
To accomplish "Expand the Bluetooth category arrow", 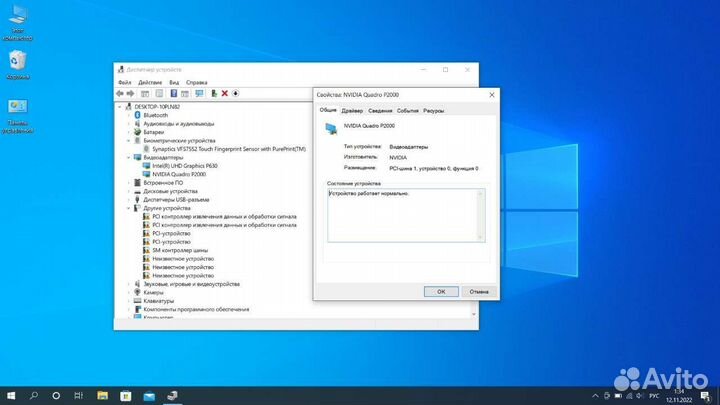I will pos(129,115).
